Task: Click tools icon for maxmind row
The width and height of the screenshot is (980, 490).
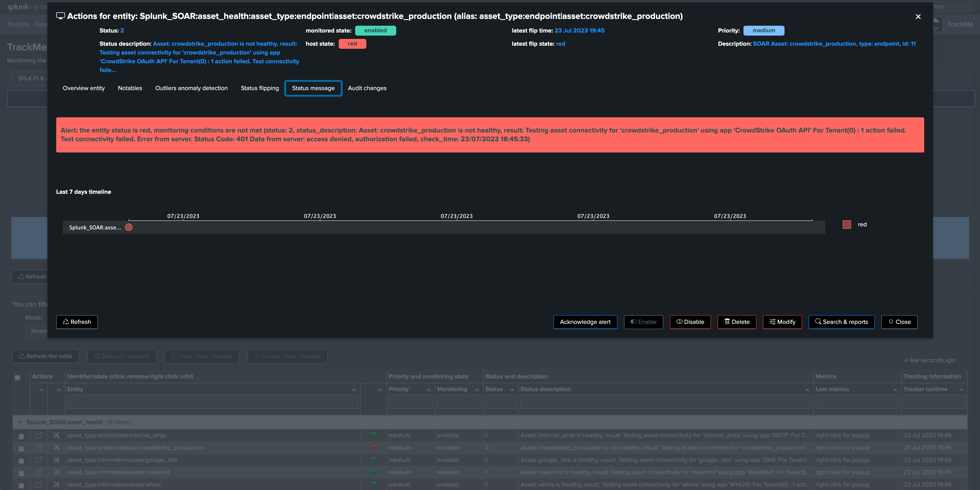Action: click(56, 472)
